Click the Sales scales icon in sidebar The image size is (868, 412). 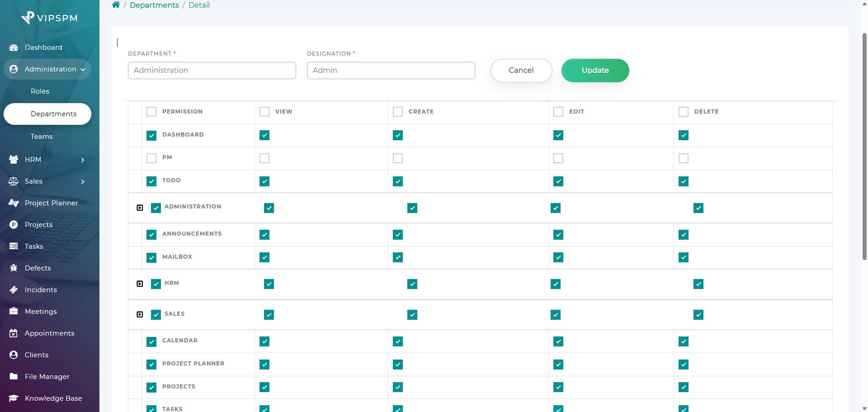coord(14,181)
